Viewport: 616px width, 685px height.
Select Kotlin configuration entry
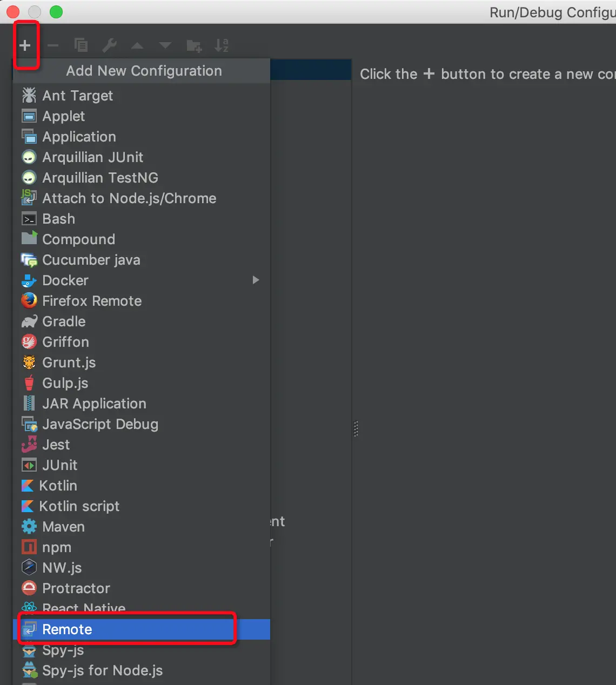tap(142, 486)
